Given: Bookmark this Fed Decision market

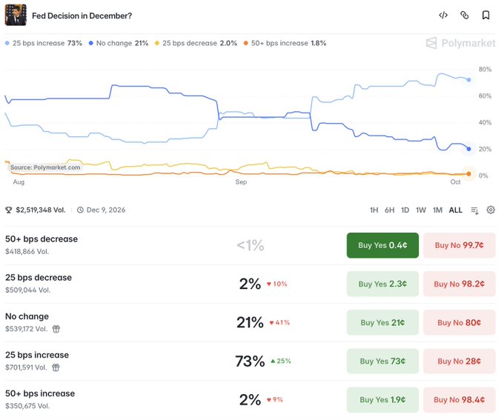Looking at the screenshot, I should tap(485, 15).
